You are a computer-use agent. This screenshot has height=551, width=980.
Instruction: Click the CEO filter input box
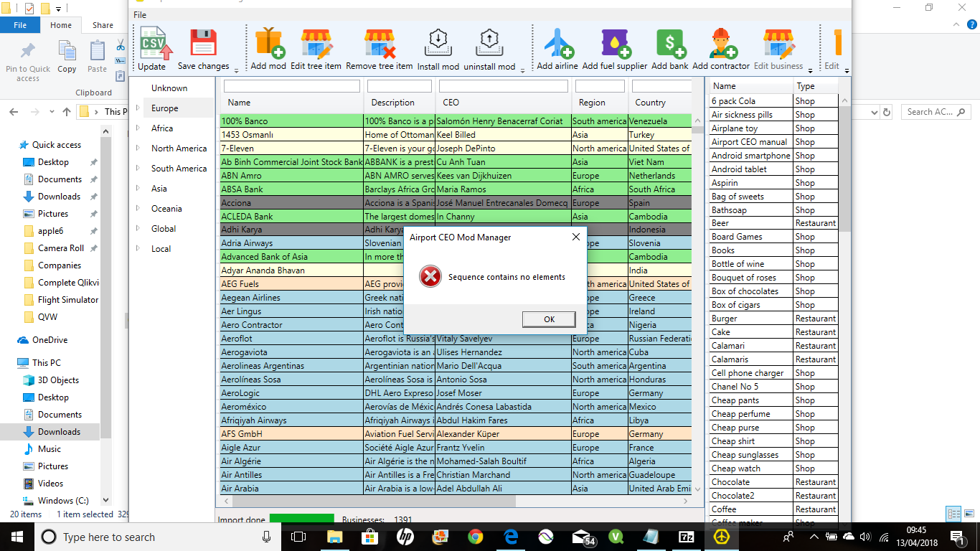click(x=503, y=86)
